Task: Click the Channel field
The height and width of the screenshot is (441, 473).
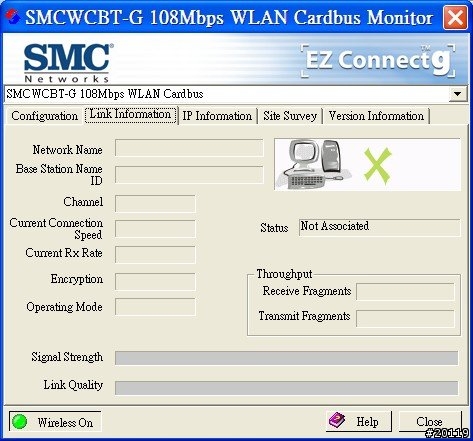Action: [155, 204]
